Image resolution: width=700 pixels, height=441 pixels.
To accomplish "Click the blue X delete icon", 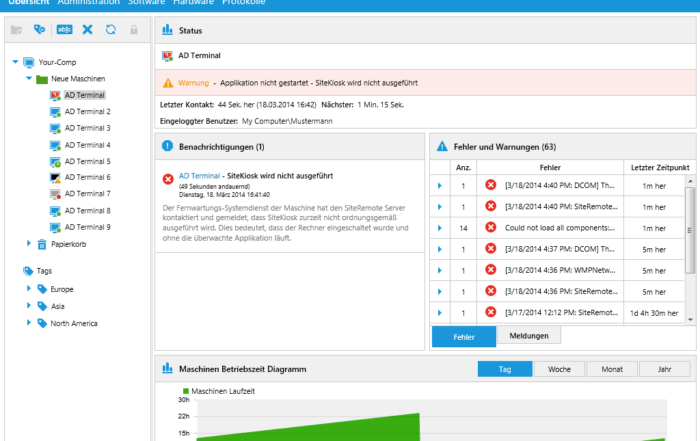I will [x=87, y=30].
